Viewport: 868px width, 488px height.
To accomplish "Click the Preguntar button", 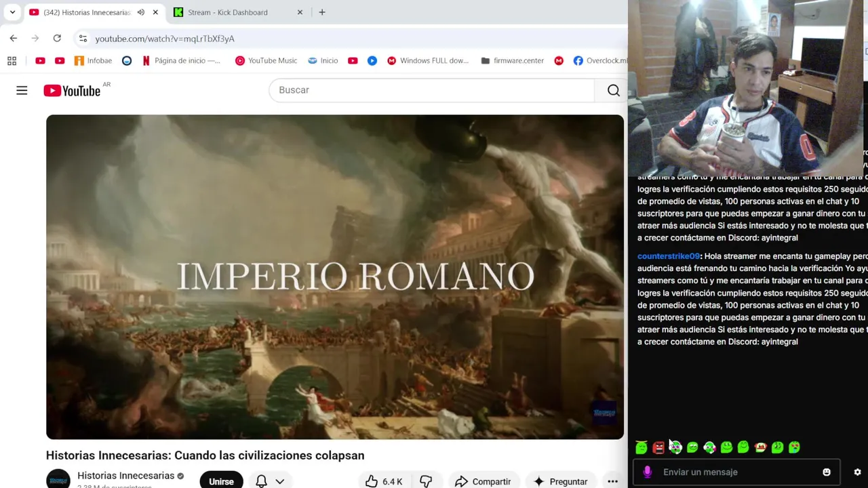I will (561, 481).
